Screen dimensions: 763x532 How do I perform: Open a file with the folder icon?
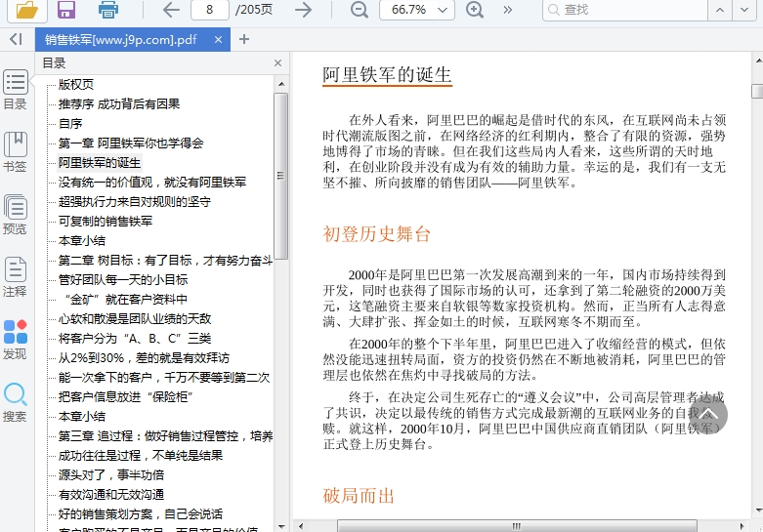click(x=27, y=10)
